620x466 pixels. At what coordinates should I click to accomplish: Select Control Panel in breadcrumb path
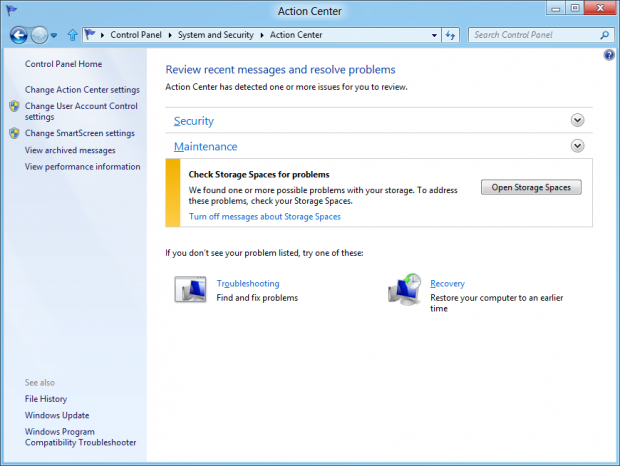pyautogui.click(x=138, y=35)
